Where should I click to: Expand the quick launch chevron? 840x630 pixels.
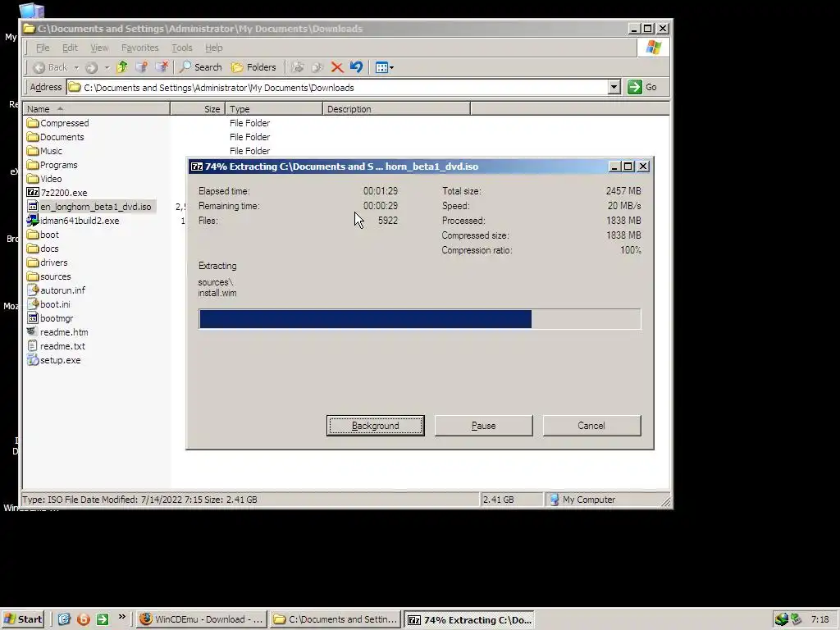point(121,617)
